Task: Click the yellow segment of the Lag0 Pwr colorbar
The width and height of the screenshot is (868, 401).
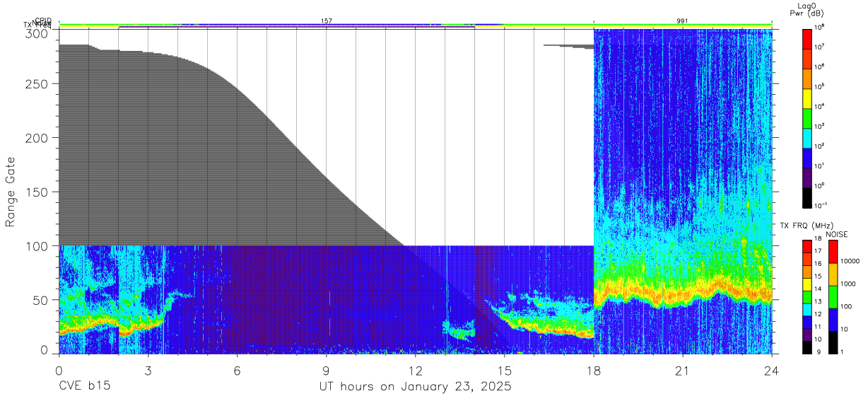Action: coord(807,98)
